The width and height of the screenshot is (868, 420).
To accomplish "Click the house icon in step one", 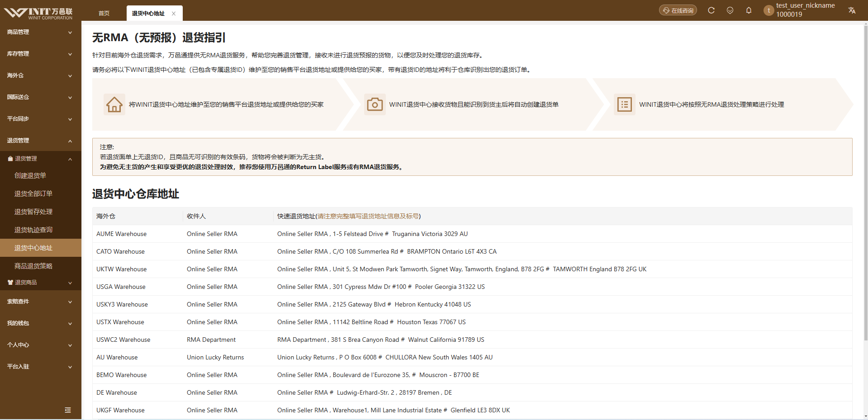I will point(114,104).
